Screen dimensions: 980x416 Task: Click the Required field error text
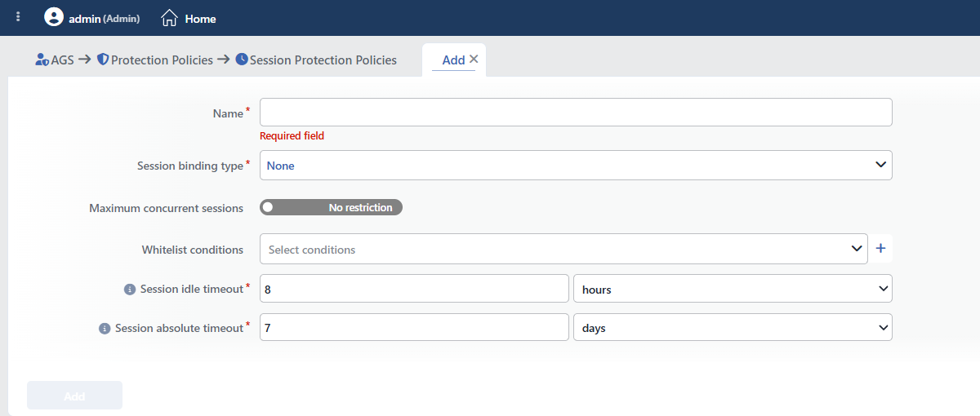click(x=292, y=136)
